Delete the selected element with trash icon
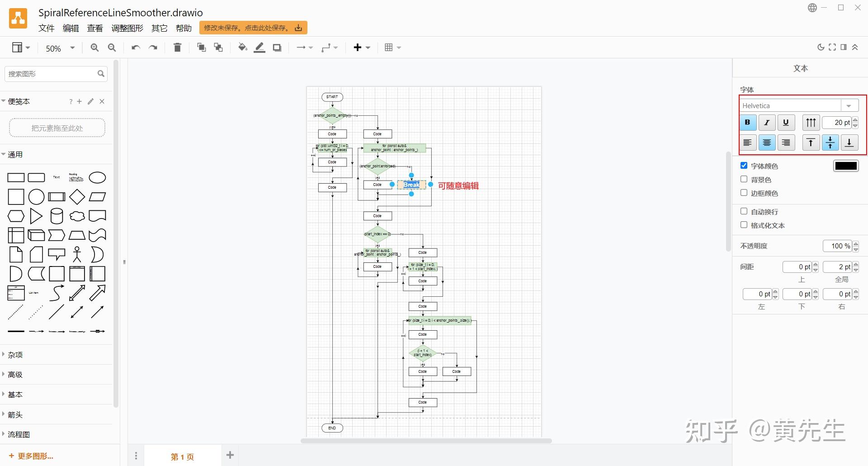 177,48
